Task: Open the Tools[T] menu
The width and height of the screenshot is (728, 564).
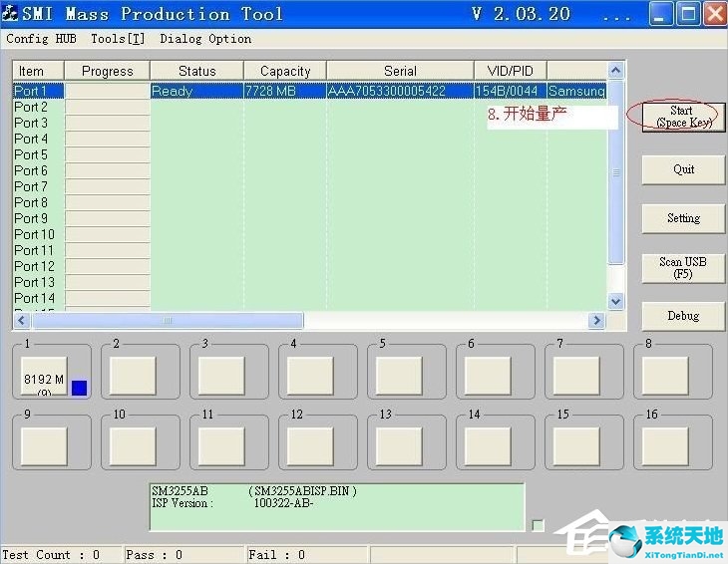Action: pyautogui.click(x=118, y=39)
